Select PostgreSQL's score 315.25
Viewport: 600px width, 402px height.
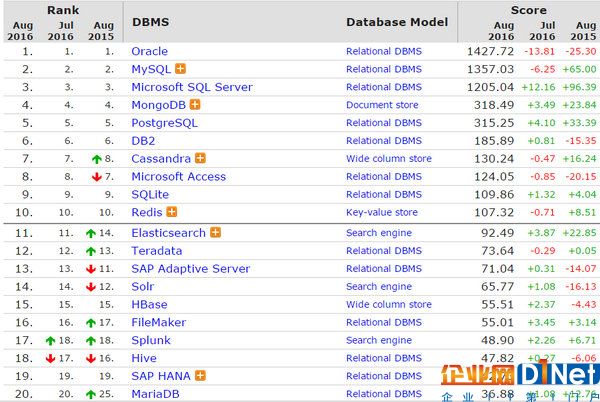pyautogui.click(x=494, y=123)
